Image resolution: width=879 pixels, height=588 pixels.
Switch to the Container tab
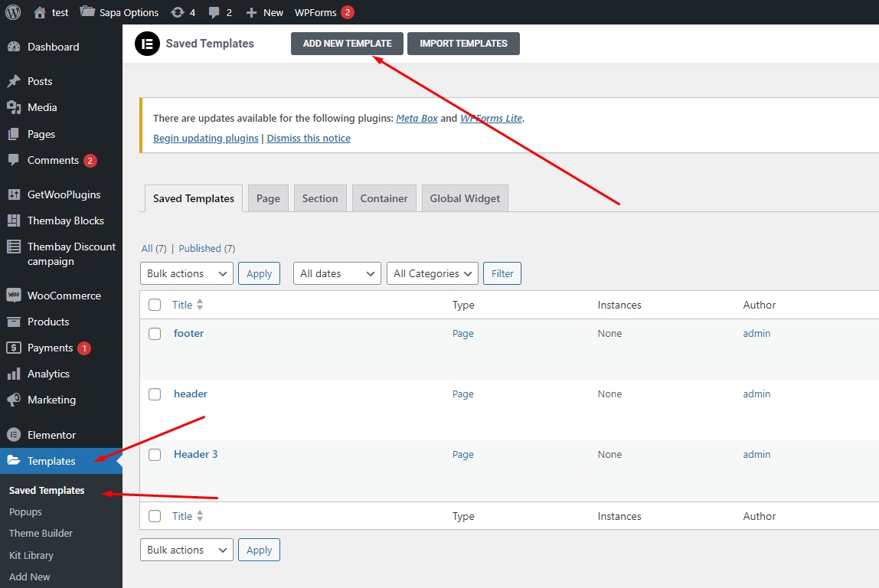point(384,198)
